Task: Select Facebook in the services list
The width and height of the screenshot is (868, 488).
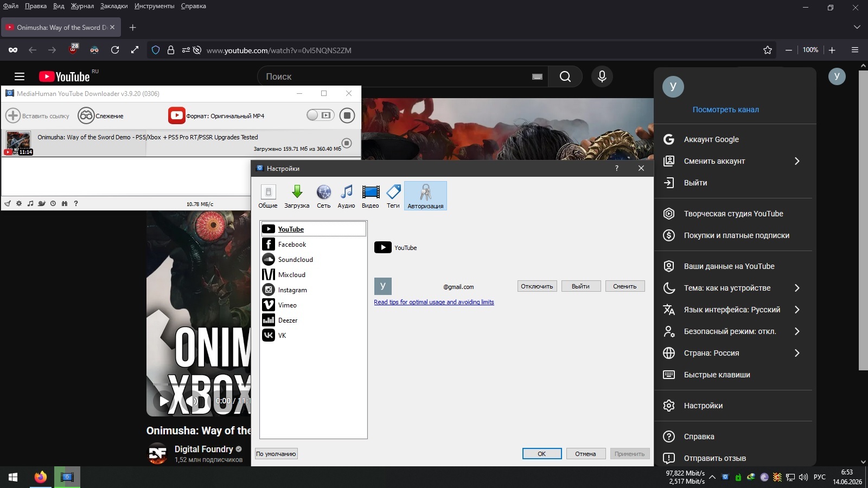Action: click(314, 245)
